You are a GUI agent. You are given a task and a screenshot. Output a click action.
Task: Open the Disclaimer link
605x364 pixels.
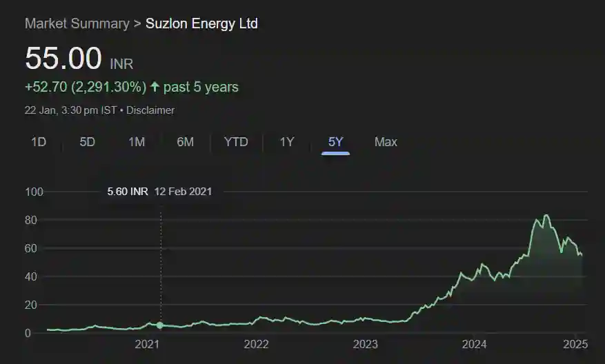(x=150, y=110)
